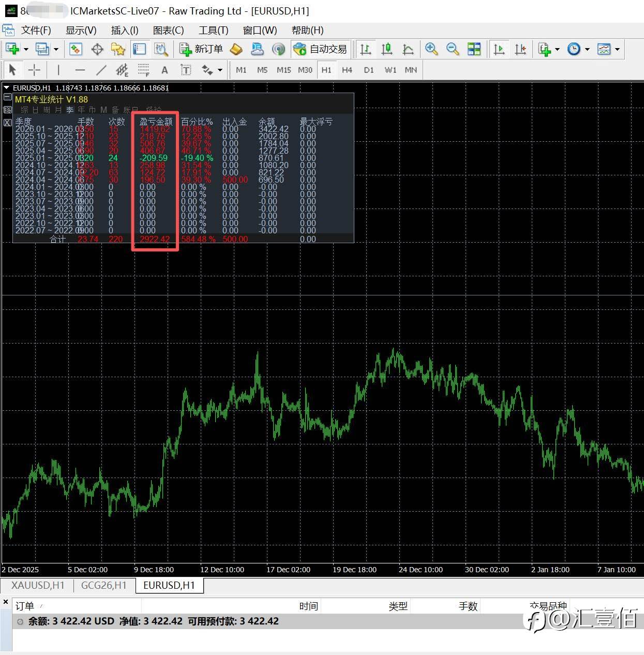Open the Templates icon

click(604, 49)
